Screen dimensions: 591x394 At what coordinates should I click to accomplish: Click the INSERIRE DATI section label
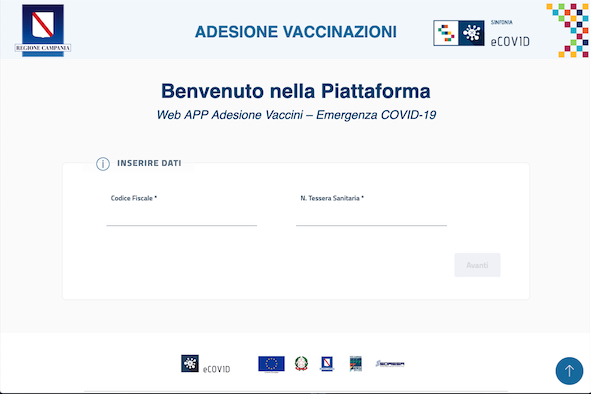149,163
